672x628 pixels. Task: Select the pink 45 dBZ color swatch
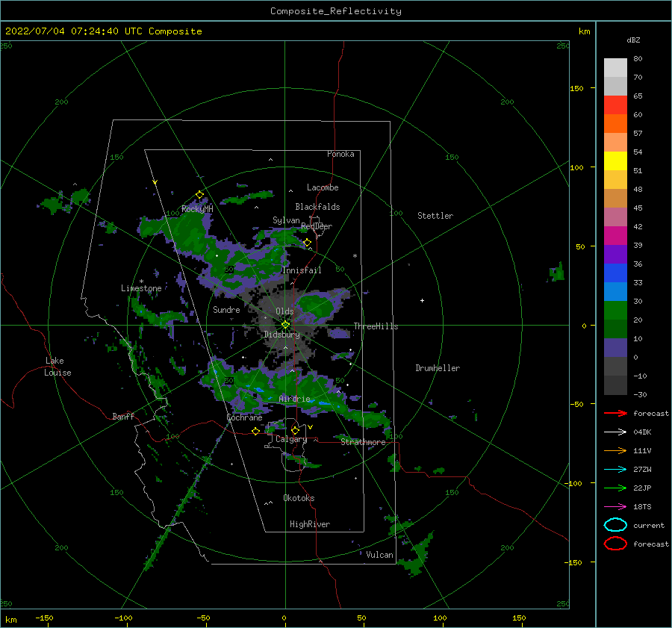pyautogui.click(x=615, y=217)
